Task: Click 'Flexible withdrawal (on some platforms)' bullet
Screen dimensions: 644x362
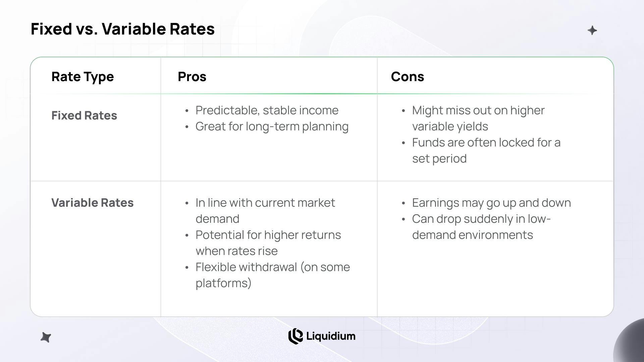Action: pos(273,275)
